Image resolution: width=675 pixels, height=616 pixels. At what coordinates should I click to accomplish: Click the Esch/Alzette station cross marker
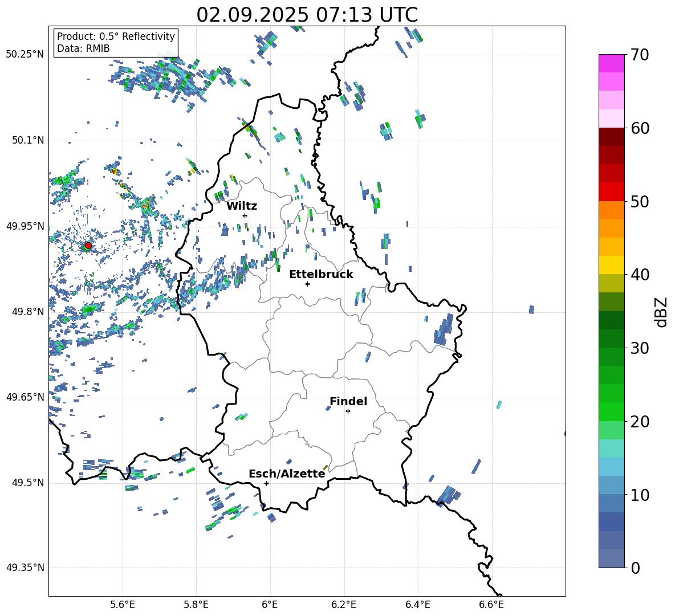pos(266,483)
